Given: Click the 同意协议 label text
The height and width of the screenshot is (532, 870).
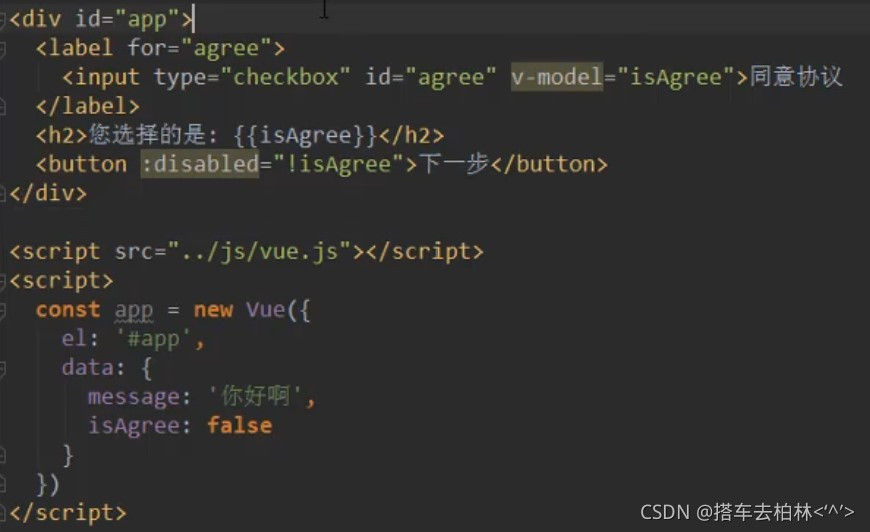Looking at the screenshot, I should [x=796, y=77].
